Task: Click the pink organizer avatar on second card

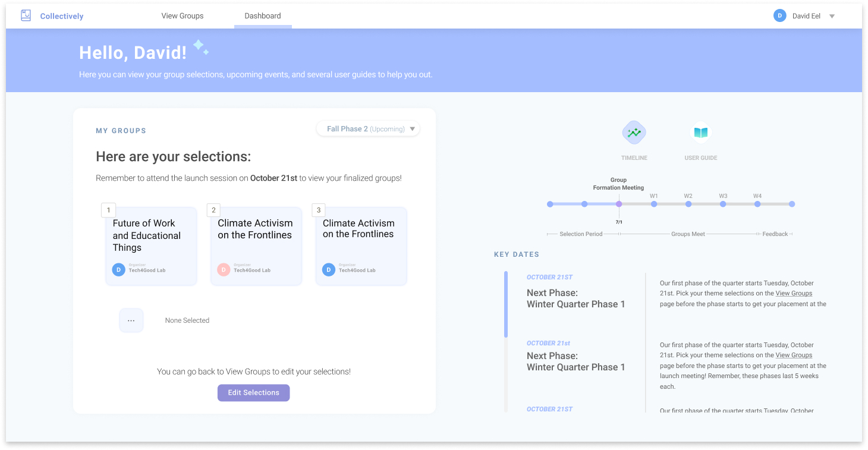Action: (224, 270)
